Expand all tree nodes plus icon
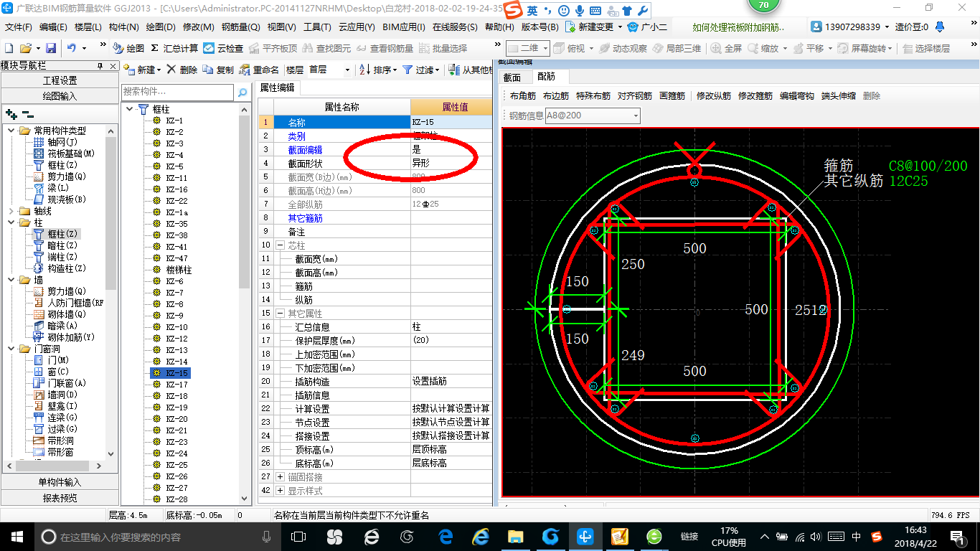The image size is (980, 551). coord(11,114)
